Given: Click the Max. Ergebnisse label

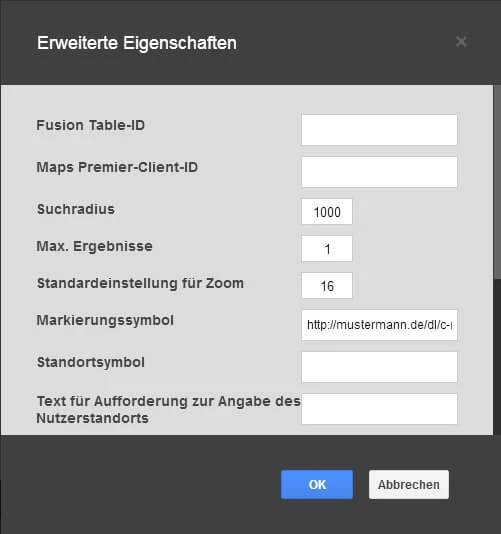Looking at the screenshot, I should tap(94, 246).
